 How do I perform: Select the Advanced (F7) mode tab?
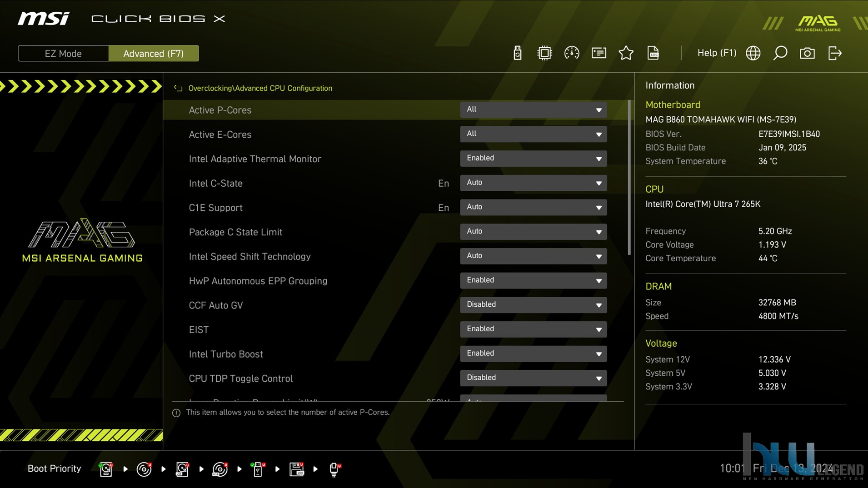(154, 53)
